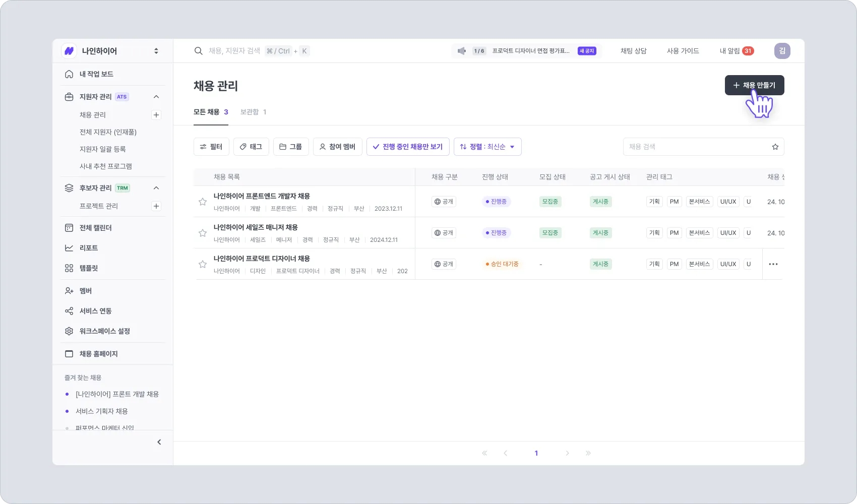Open 채용 홈페이지 window icon
This screenshot has width=857, height=504.
(x=69, y=354)
